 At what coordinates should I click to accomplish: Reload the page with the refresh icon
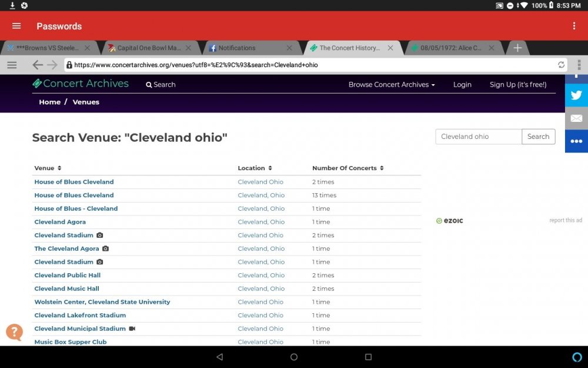[x=561, y=65]
